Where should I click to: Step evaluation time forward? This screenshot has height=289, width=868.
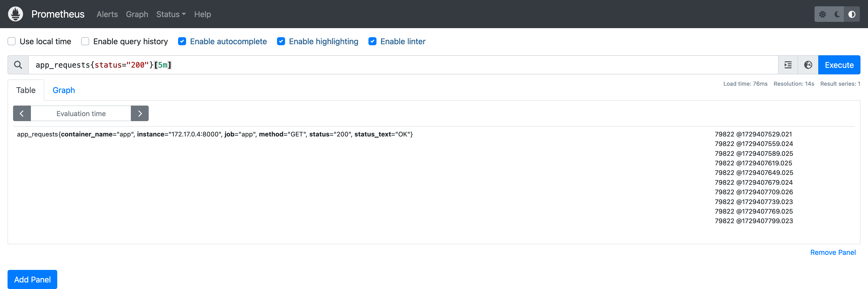(x=140, y=114)
